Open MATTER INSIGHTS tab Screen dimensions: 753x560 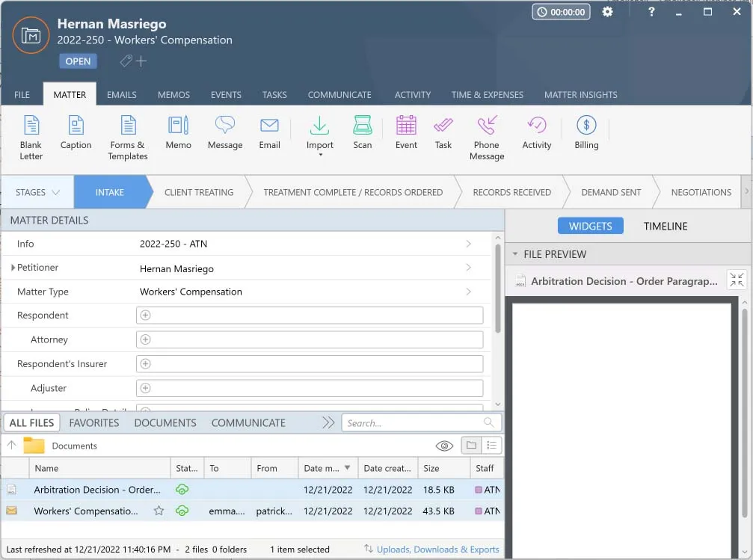click(x=580, y=95)
